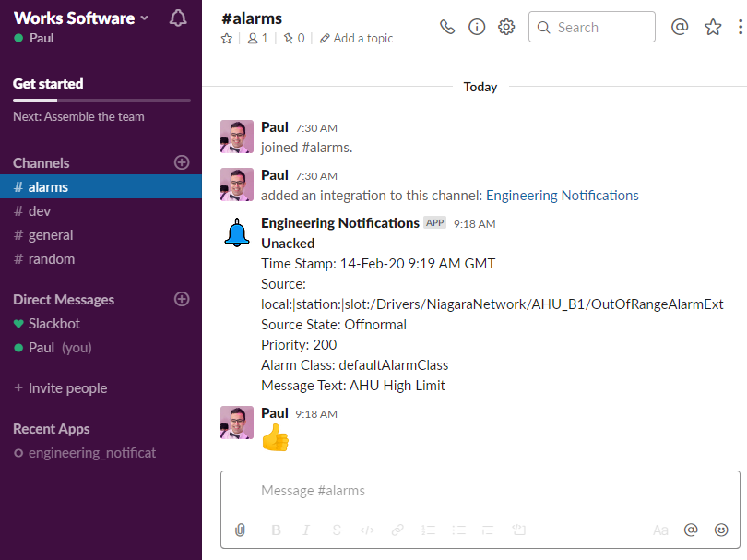Viewport: 747px width, 560px height.
Task: Insert a blockquote in composer
Action: [x=488, y=530]
